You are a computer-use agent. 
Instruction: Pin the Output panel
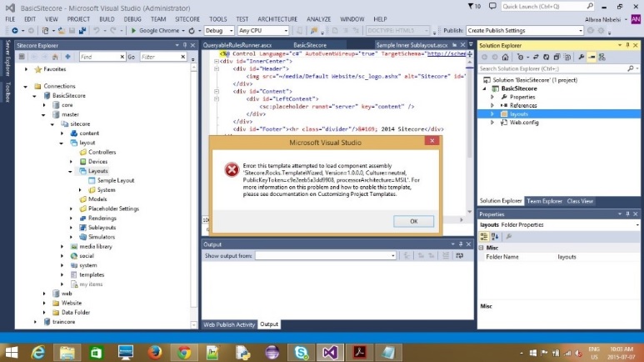(461, 244)
